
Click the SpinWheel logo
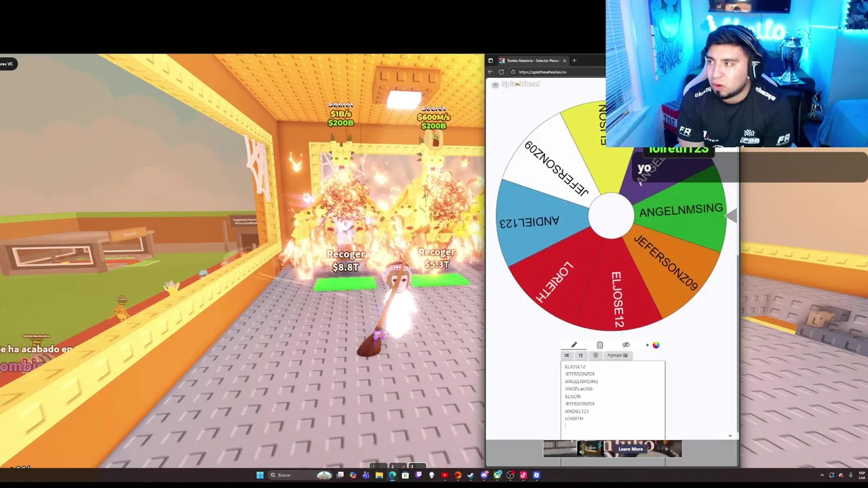(521, 84)
